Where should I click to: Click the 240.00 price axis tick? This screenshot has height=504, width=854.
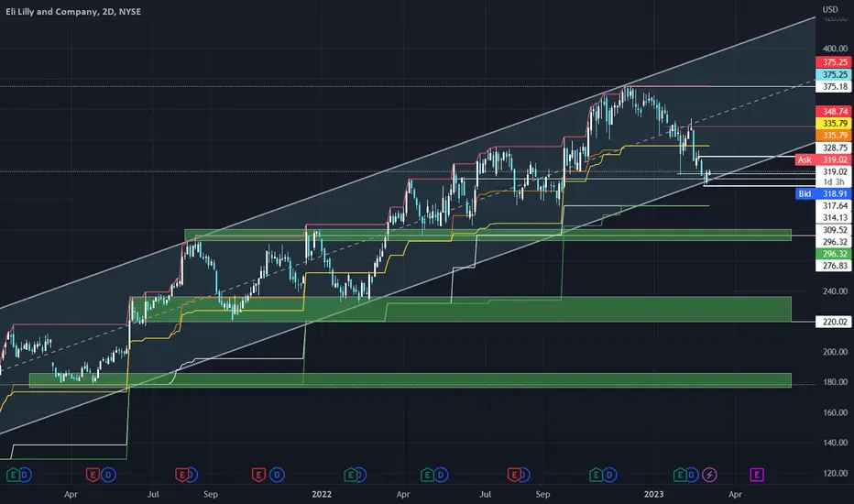835,291
